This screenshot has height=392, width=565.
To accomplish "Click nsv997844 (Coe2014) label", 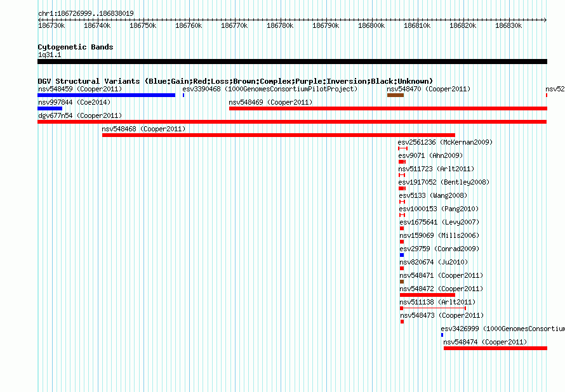I will (x=74, y=102).
